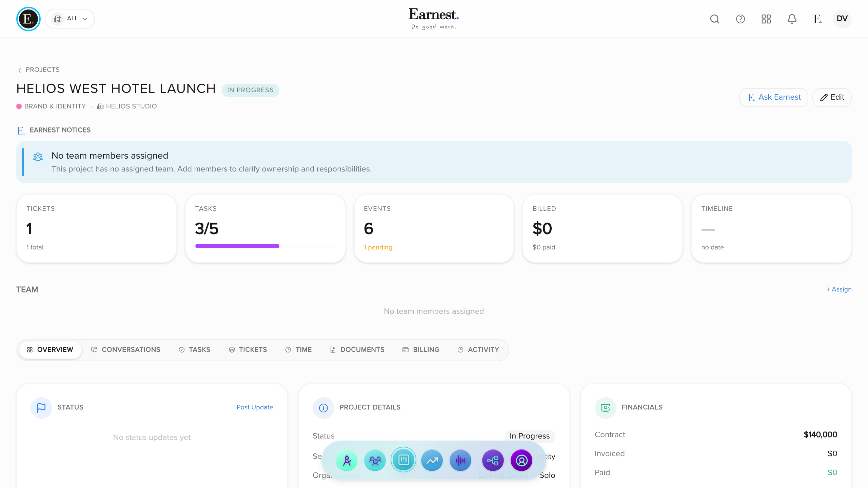The image size is (868, 488).
Task: Open the audio waveform dock icon
Action: (x=460, y=461)
